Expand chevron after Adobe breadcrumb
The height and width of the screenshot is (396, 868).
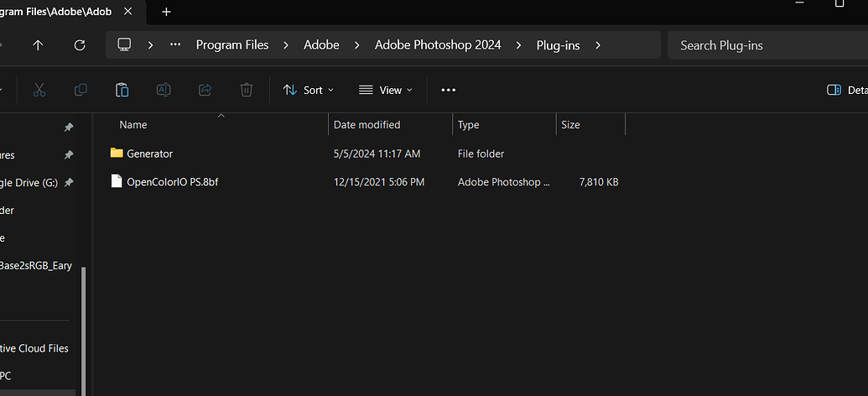[357, 45]
